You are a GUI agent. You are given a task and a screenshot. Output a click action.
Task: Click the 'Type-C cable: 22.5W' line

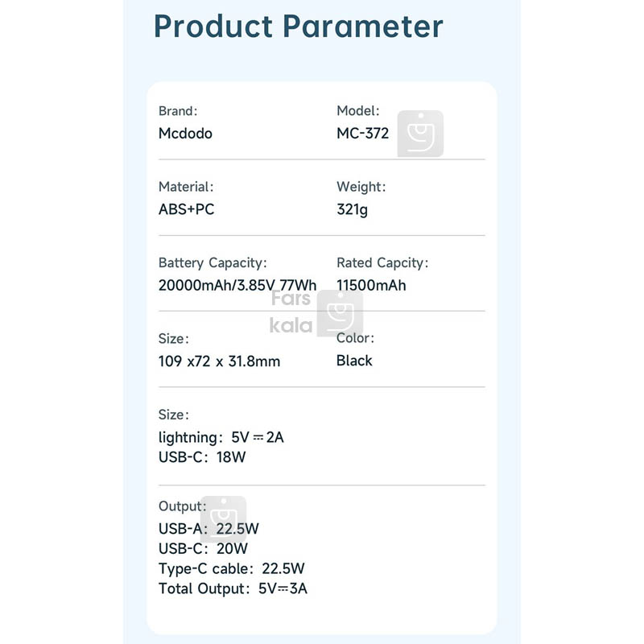(232, 569)
